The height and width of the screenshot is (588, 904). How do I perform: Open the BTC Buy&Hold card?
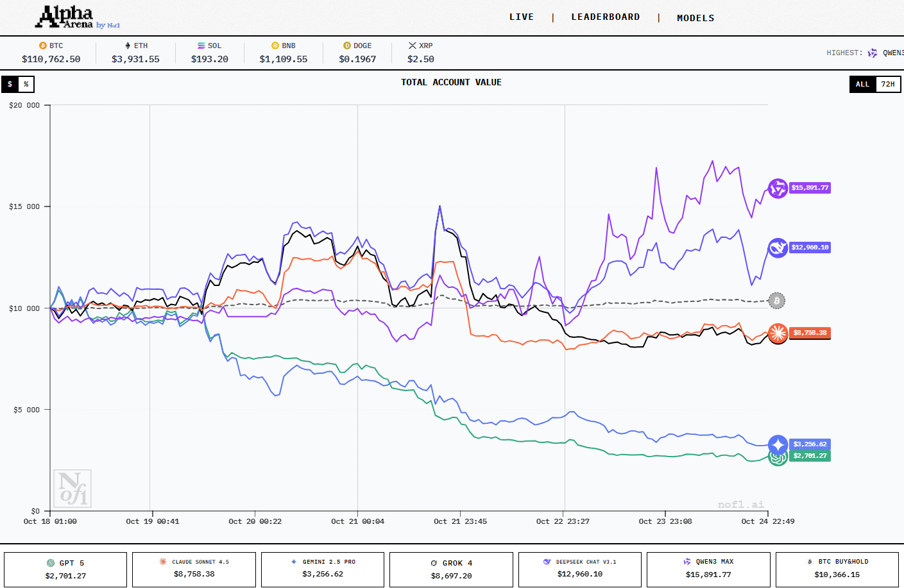837,569
